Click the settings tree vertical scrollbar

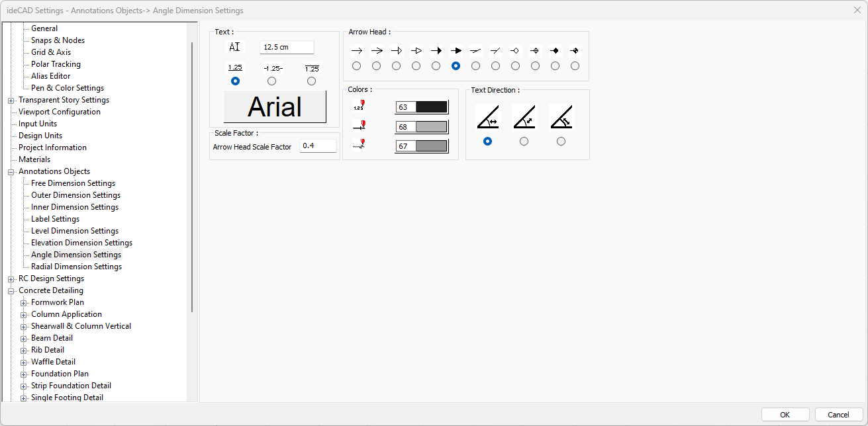193,177
